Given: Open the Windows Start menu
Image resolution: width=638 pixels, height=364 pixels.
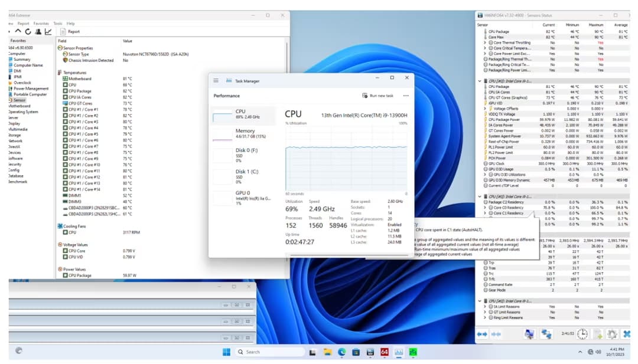Looking at the screenshot, I should tap(227, 352).
